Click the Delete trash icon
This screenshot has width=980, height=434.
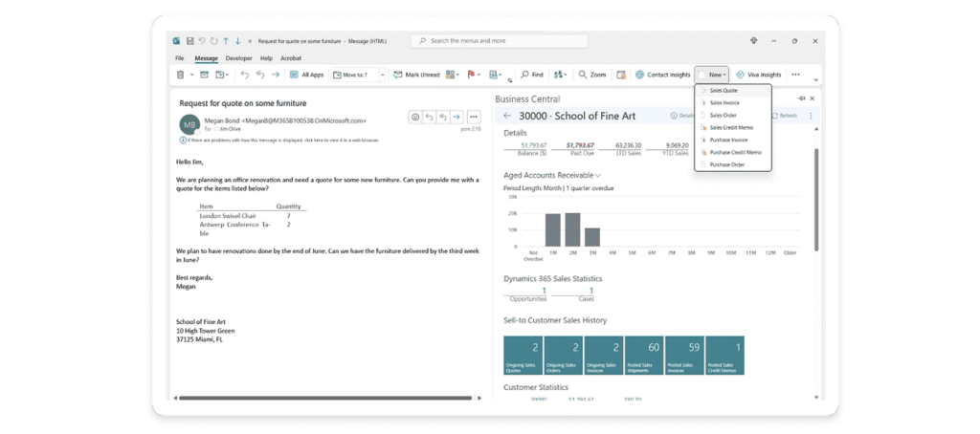[181, 75]
